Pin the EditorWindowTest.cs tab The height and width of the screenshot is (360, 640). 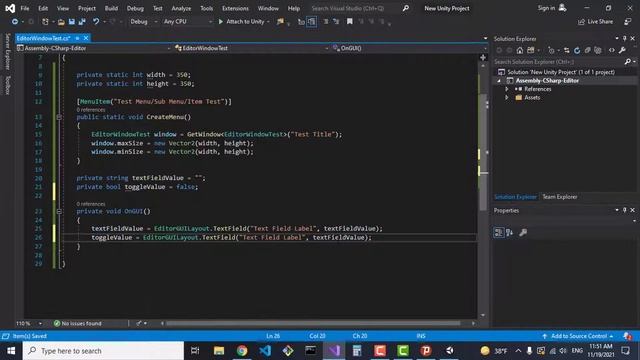pos(77,38)
